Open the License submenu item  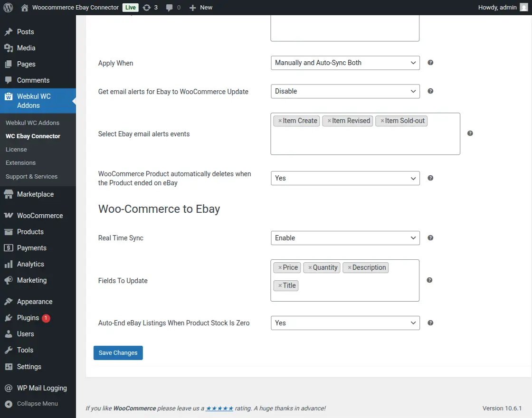click(16, 149)
